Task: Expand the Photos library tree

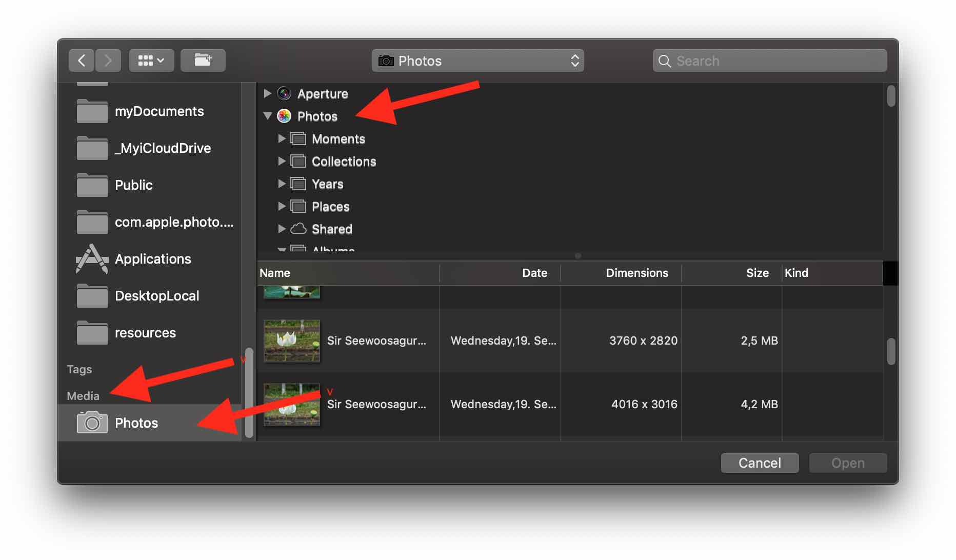Action: coord(267,116)
